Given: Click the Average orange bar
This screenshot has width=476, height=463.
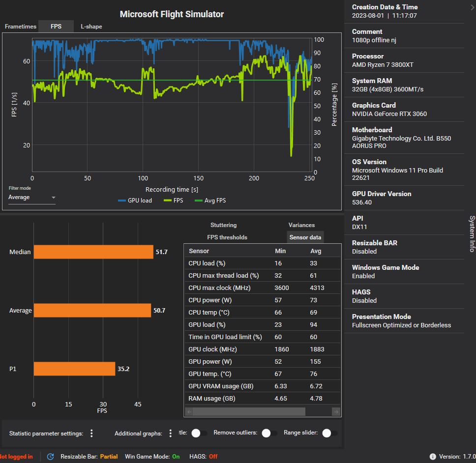Looking at the screenshot, I should (x=92, y=310).
